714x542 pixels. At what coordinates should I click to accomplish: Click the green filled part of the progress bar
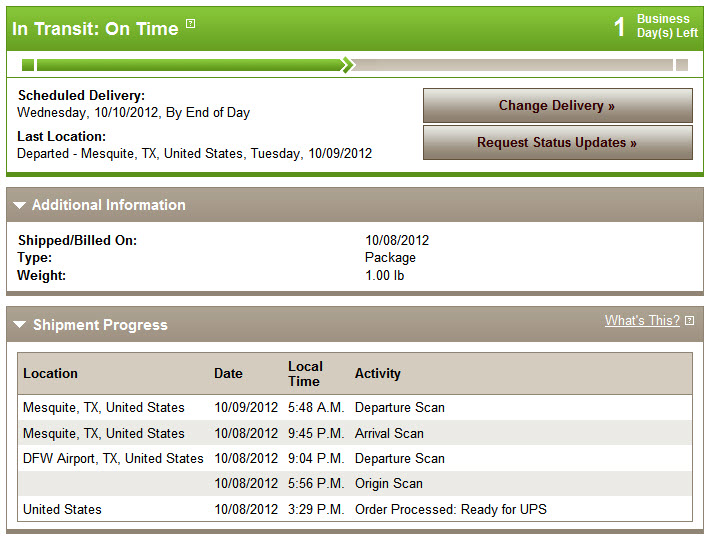[x=189, y=65]
